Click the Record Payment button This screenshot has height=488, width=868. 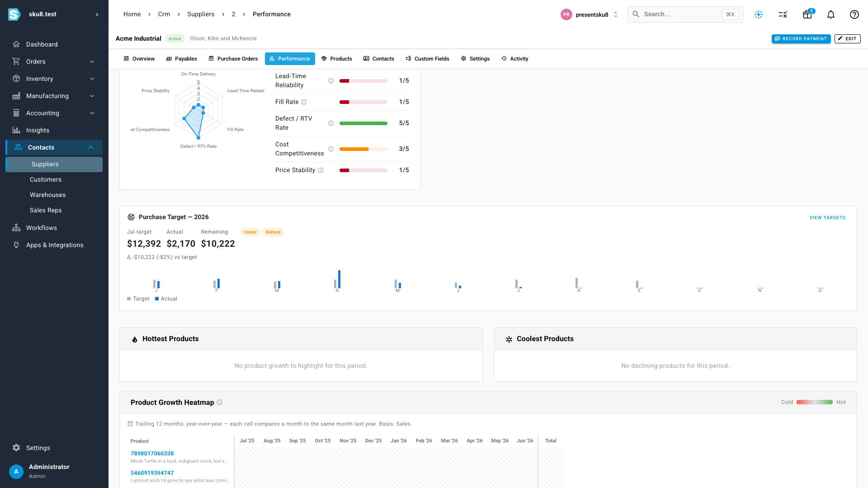click(x=801, y=39)
